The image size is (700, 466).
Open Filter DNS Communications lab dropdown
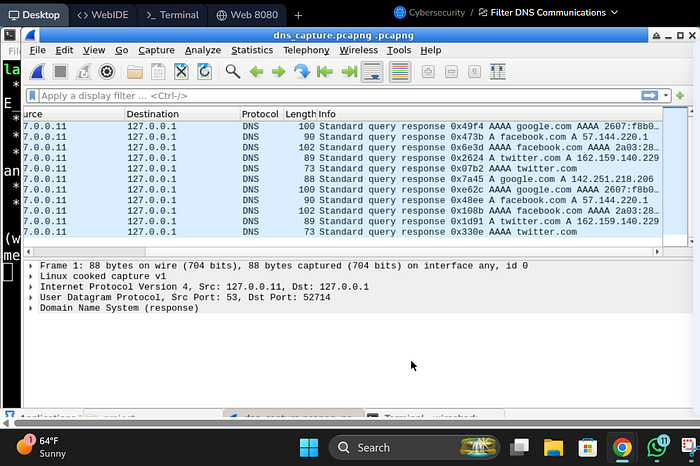coord(548,12)
